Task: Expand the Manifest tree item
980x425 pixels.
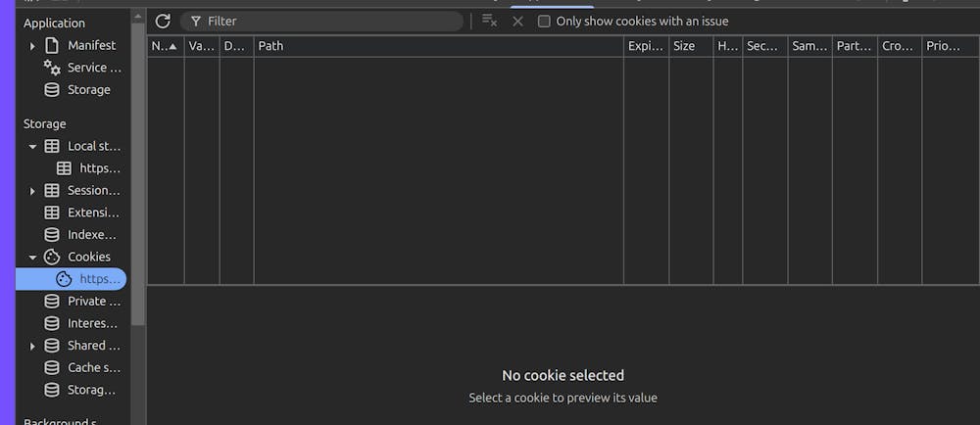Action: tap(32, 46)
